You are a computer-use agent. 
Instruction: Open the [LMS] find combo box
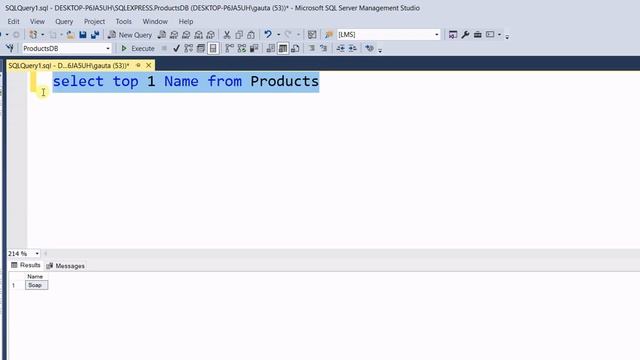tap(389, 35)
